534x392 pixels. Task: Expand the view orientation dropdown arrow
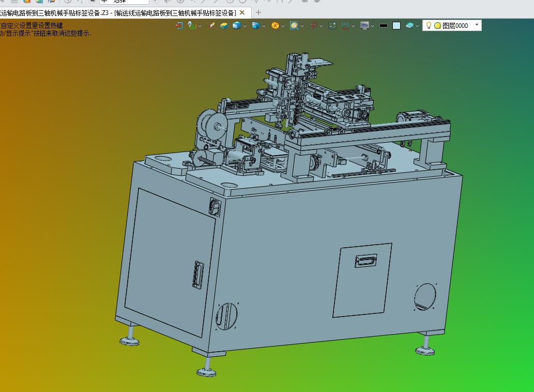tap(264, 26)
